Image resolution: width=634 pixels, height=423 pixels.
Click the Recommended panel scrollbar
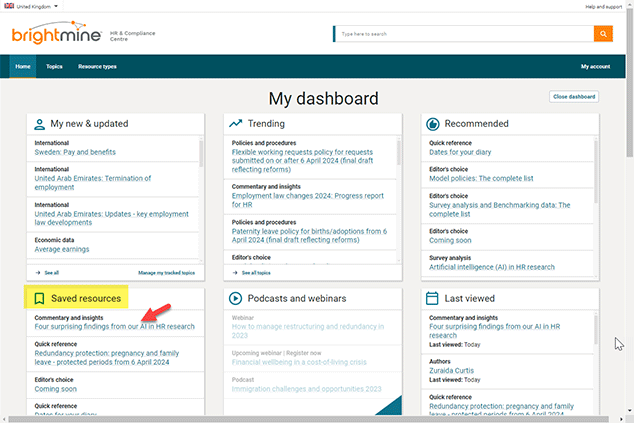596,171
